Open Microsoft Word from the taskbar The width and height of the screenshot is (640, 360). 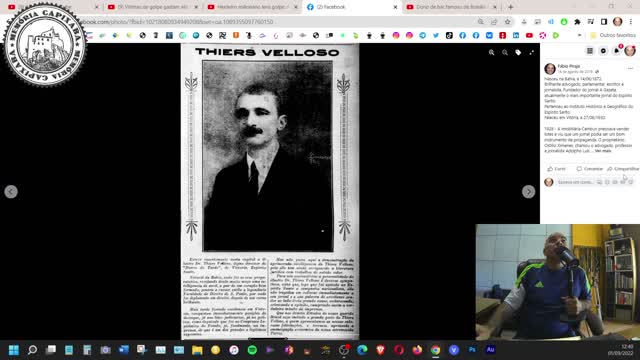(x=124, y=350)
